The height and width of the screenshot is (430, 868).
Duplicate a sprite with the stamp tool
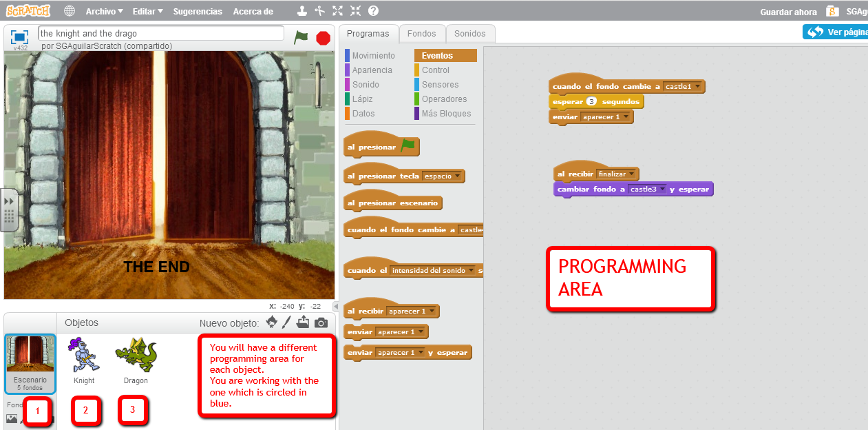[301, 10]
